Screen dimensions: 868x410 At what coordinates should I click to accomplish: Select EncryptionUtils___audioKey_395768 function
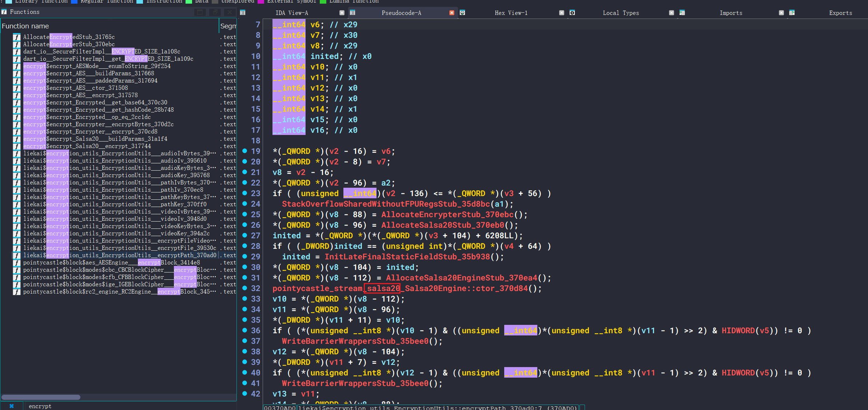[116, 175]
